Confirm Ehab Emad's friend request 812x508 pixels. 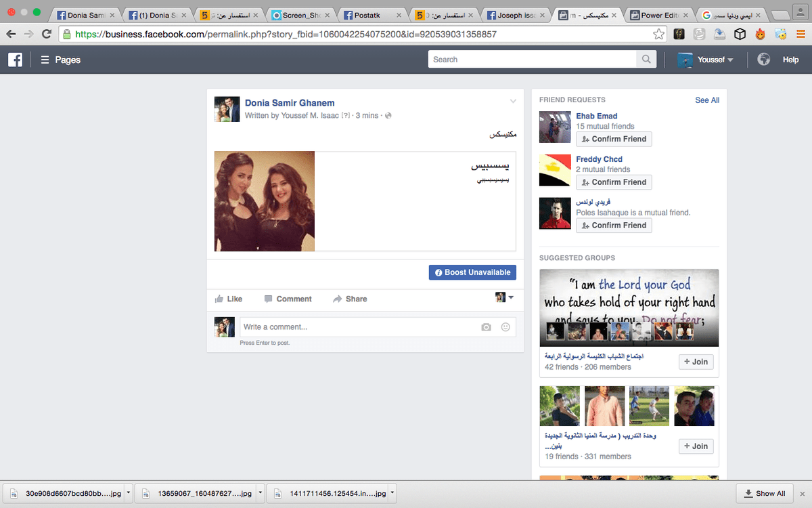[x=614, y=139]
